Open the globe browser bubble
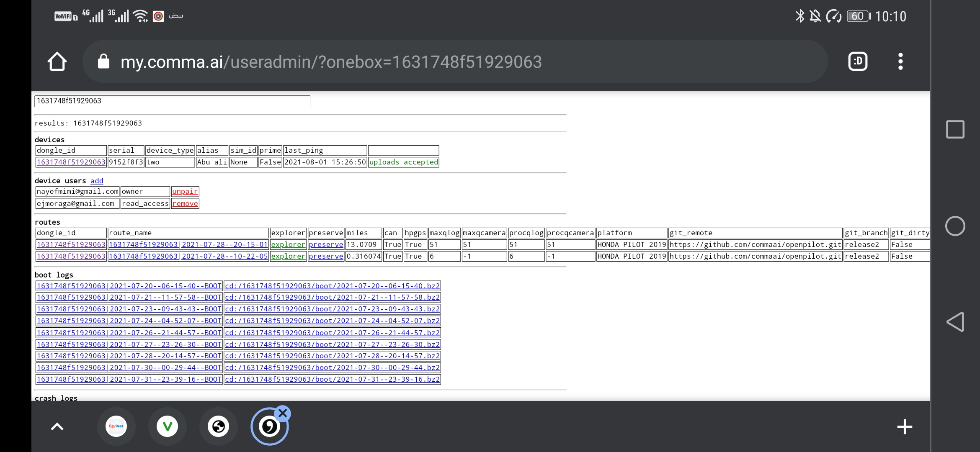The width and height of the screenshot is (980, 452). (219, 426)
